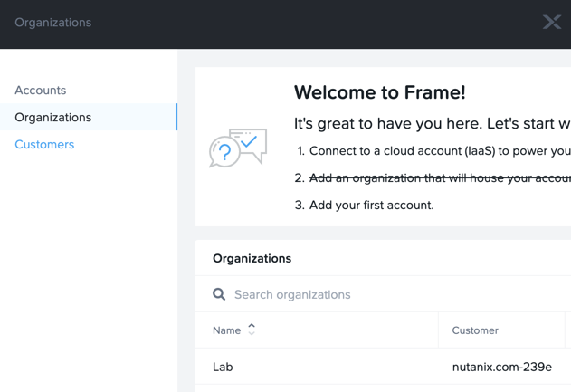Viewport: 571px width, 392px height.
Task: Select the nutanix.com-239e customer cell
Action: point(502,367)
